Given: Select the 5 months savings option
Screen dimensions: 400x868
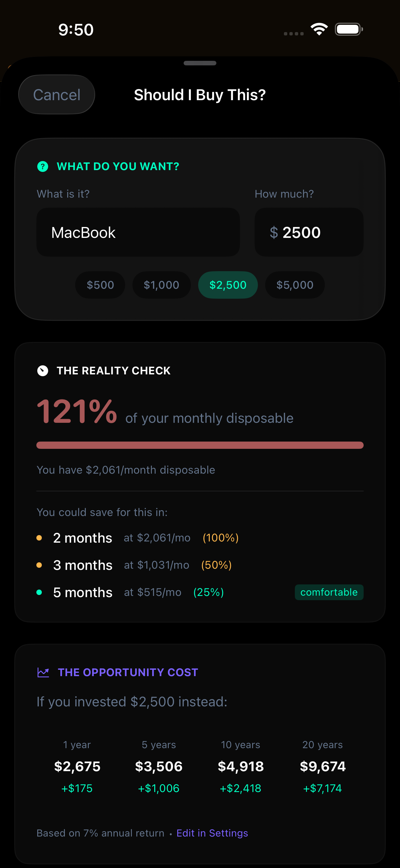Looking at the screenshot, I should (83, 592).
